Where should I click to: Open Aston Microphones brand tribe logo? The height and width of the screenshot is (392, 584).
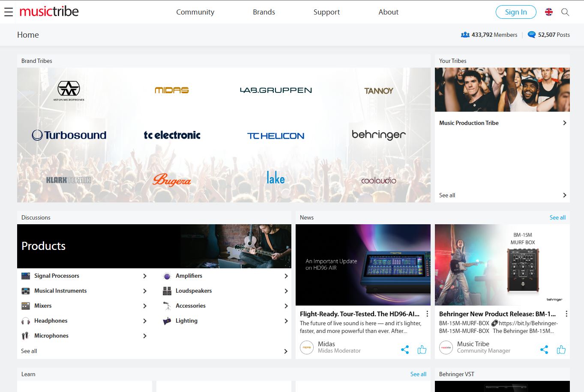click(69, 90)
